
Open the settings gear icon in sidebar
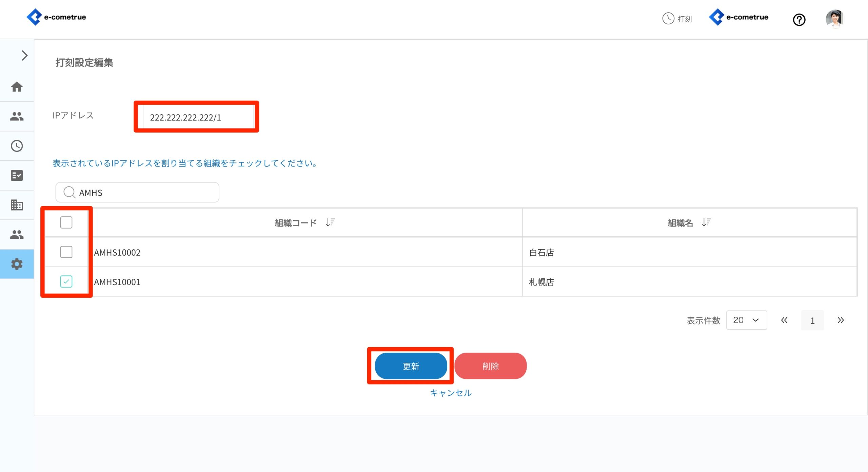click(17, 264)
